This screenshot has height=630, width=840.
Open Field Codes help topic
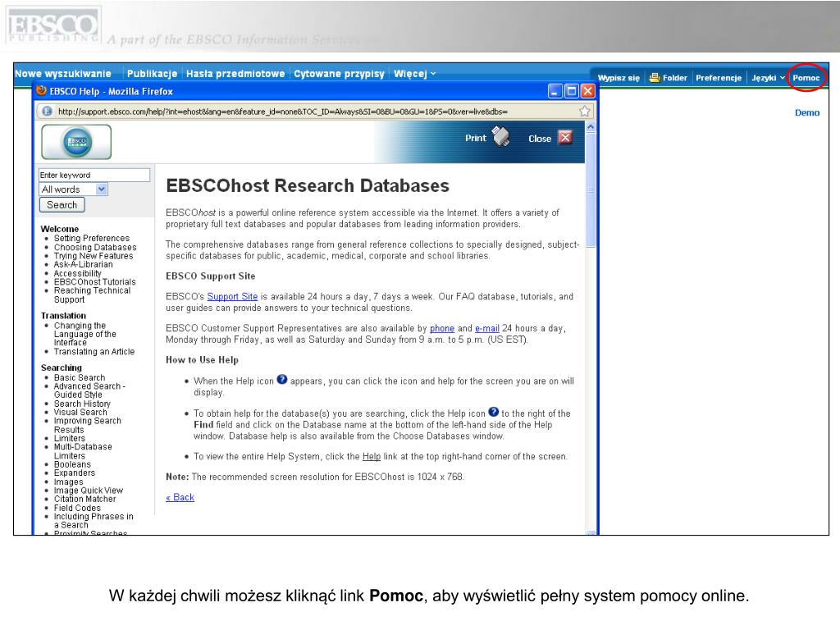pos(77,508)
